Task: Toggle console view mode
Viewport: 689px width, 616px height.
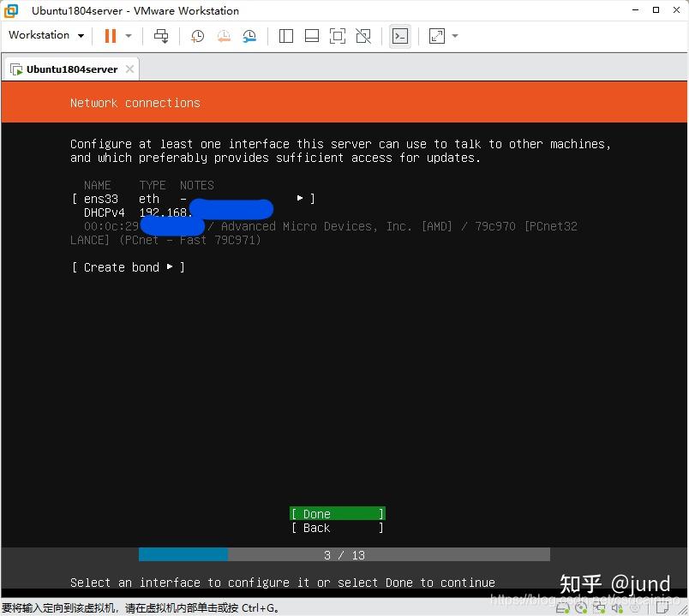Action: click(399, 35)
